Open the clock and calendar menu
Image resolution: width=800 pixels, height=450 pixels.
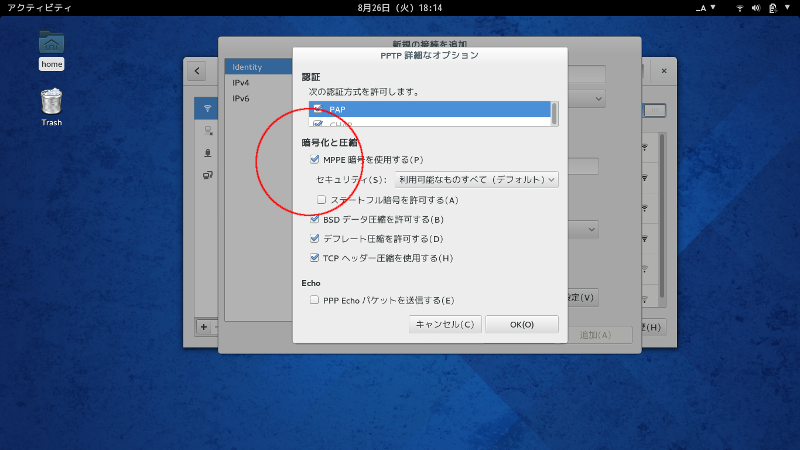399,8
